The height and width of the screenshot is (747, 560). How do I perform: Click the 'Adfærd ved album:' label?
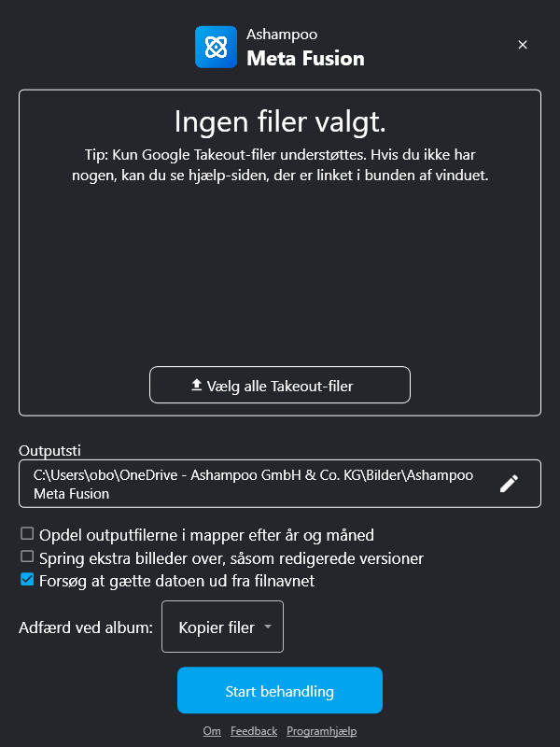coord(86,627)
